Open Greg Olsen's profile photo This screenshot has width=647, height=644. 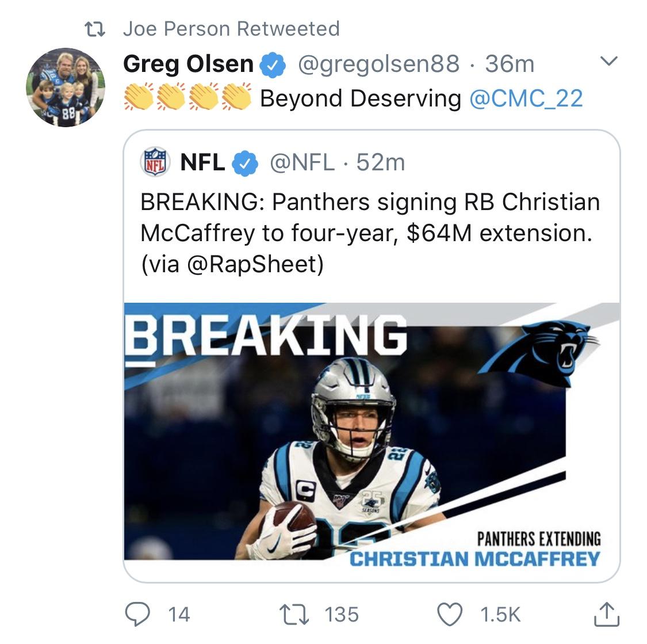coord(65,87)
